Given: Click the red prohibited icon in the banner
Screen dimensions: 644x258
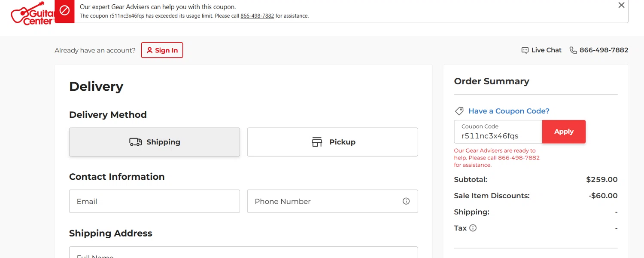Looking at the screenshot, I should [x=65, y=11].
